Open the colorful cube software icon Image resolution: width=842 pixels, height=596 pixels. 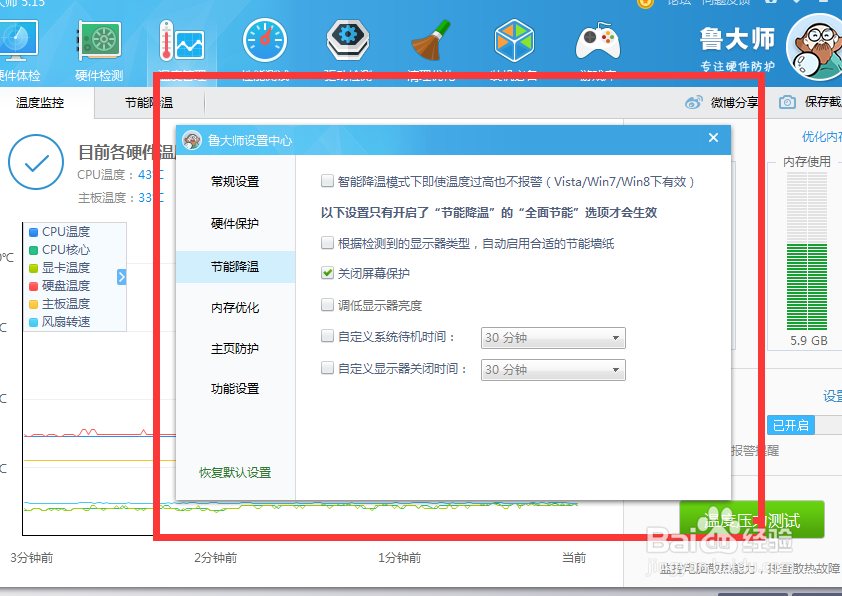point(514,40)
